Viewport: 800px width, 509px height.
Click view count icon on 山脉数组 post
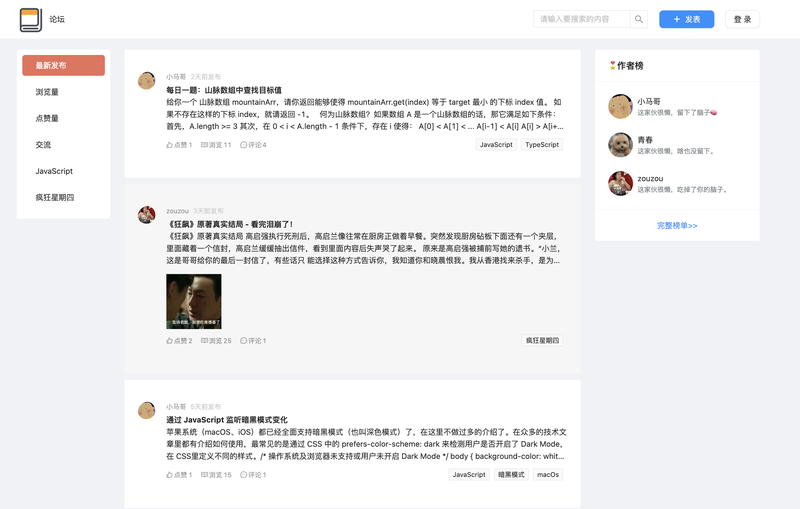click(204, 145)
